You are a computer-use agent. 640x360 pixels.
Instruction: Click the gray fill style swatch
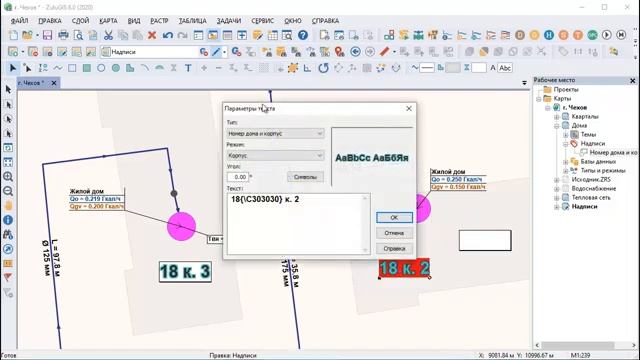click(453, 68)
